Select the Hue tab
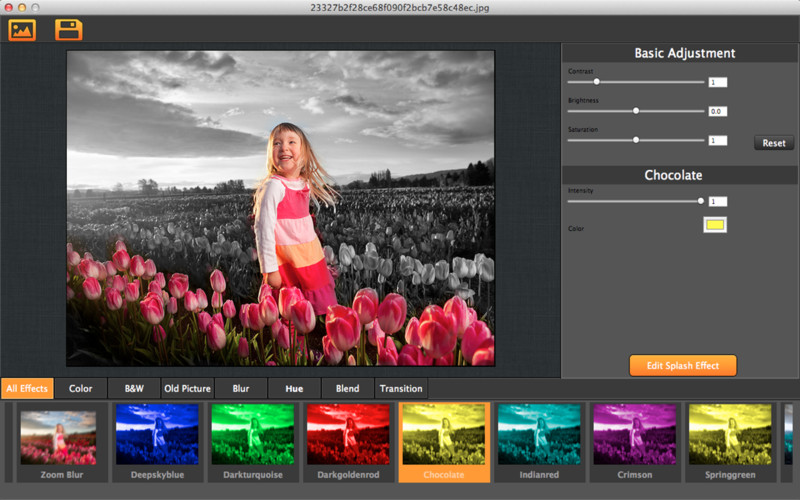Image resolution: width=800 pixels, height=500 pixels. click(294, 388)
